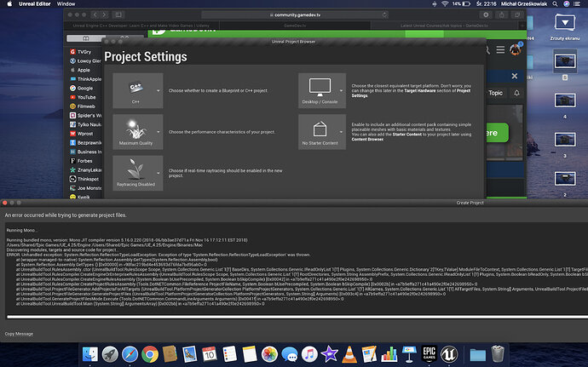Click the Topic button on forum page

coord(495,93)
